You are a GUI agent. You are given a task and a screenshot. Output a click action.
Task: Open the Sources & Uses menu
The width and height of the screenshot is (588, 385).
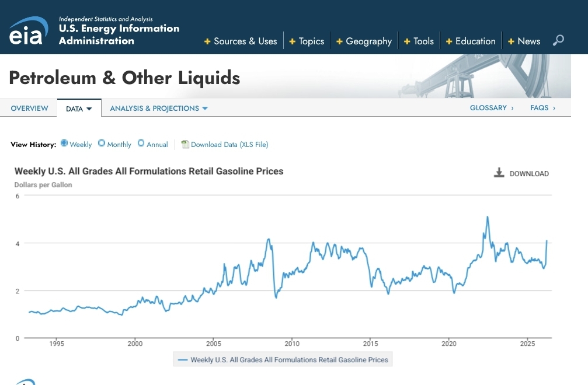[x=245, y=41]
